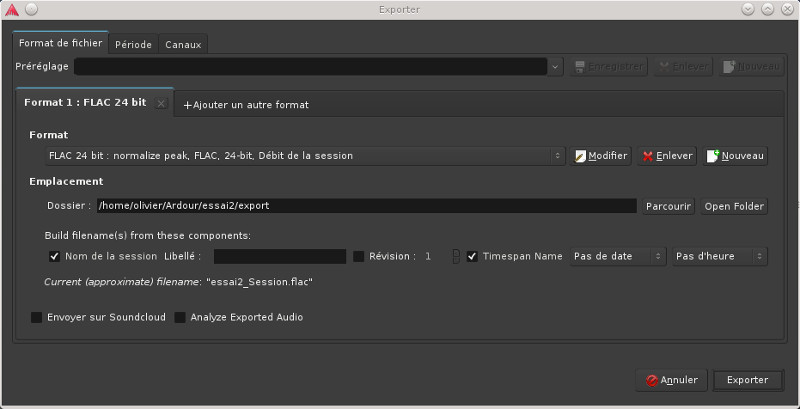
Task: Tick the Analyze Exported Audio checkbox
Action: 180,317
